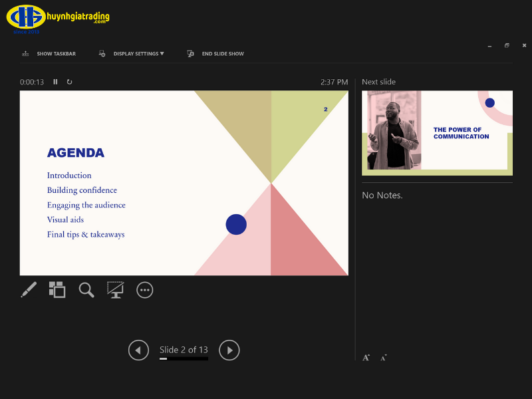Open more slide show options ellipsis
Screen dimensions: 532x399
point(144,290)
